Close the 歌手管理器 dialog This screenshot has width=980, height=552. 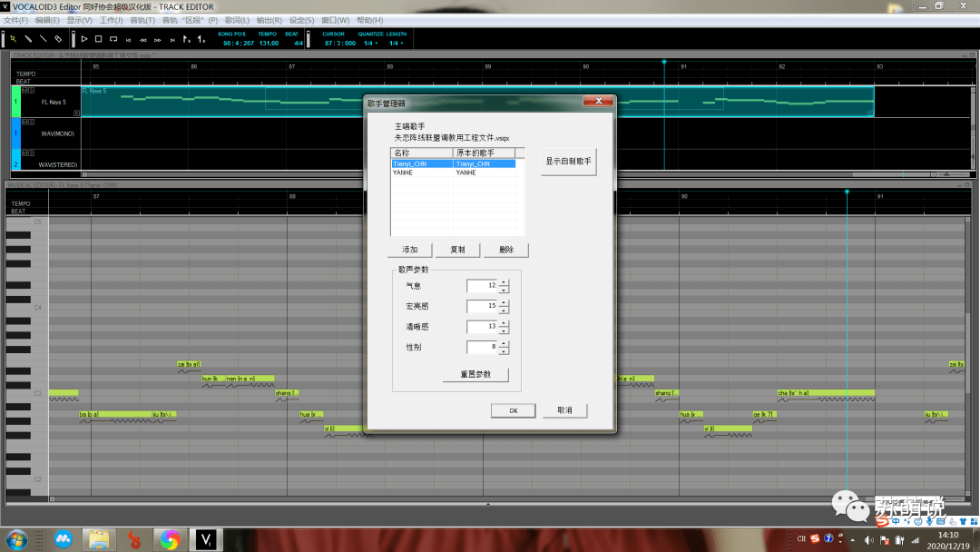599,102
